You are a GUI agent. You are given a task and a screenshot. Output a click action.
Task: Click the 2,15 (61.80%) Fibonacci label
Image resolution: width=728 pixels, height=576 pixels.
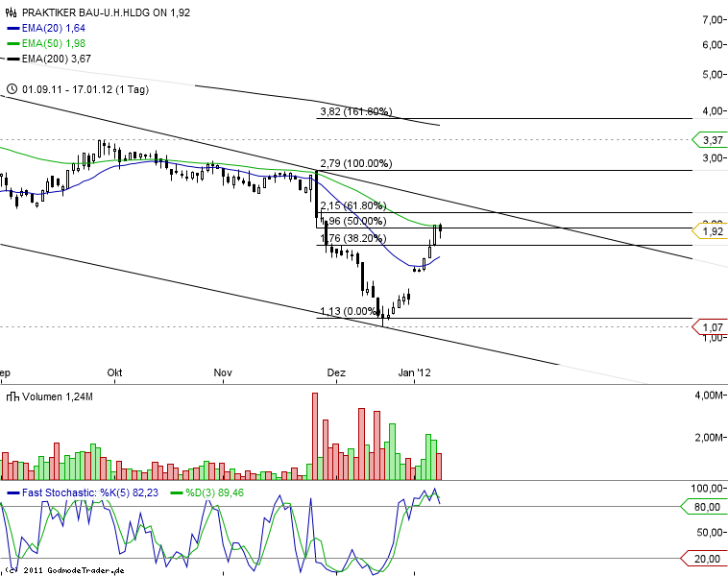point(353,205)
